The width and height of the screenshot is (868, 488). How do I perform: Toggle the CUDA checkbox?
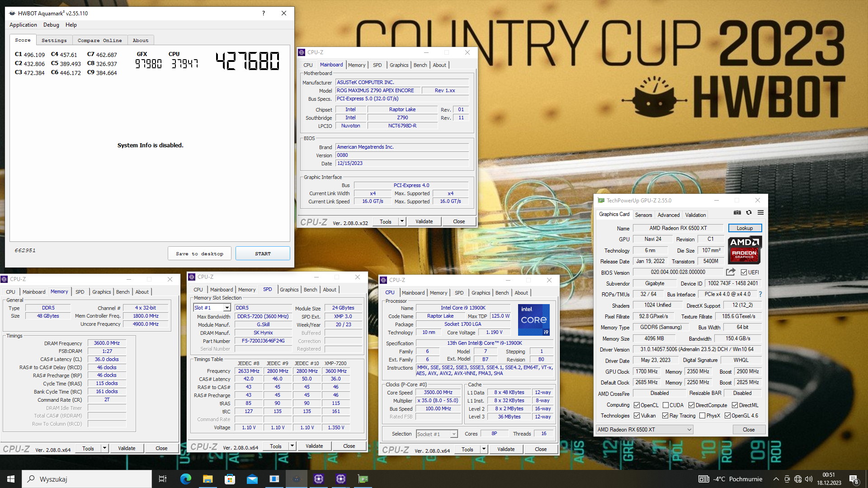(x=665, y=405)
